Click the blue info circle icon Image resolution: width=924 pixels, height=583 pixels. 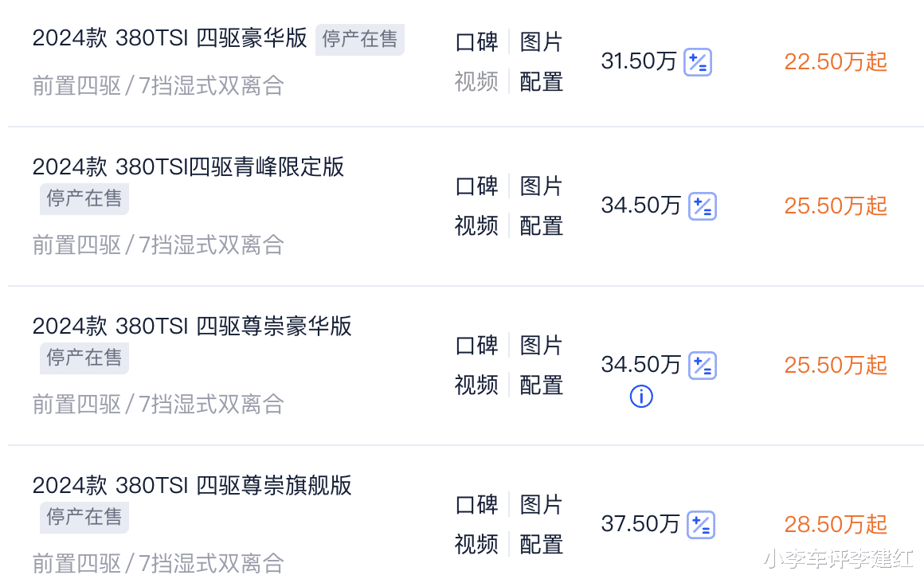(x=641, y=396)
